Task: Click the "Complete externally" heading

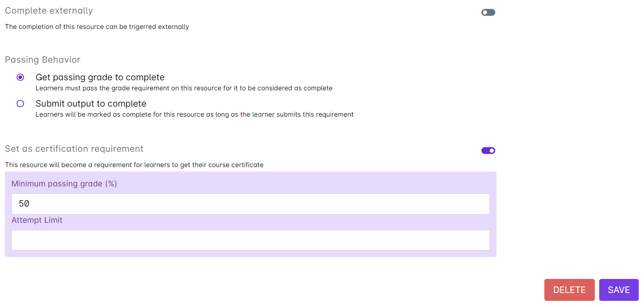Action: [x=49, y=11]
